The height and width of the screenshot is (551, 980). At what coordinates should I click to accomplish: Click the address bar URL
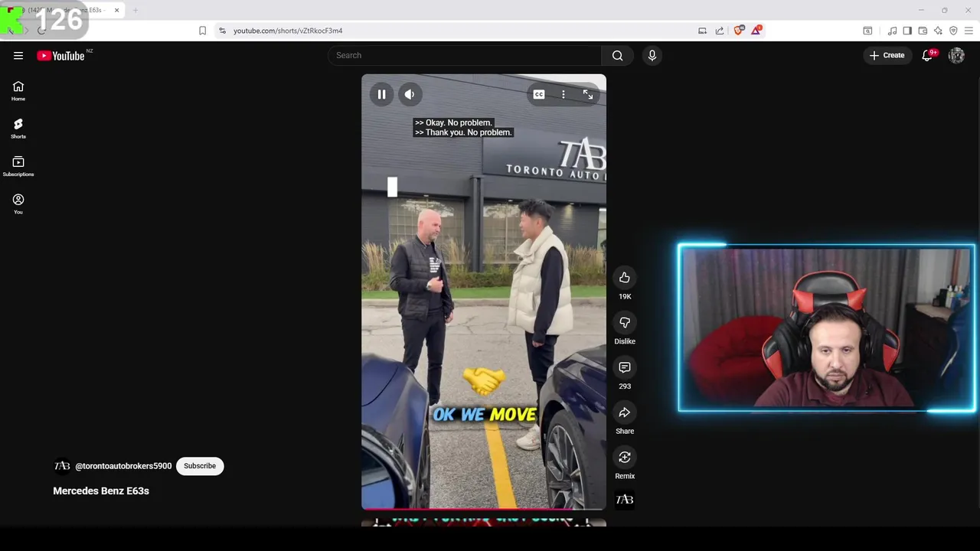[x=288, y=31]
